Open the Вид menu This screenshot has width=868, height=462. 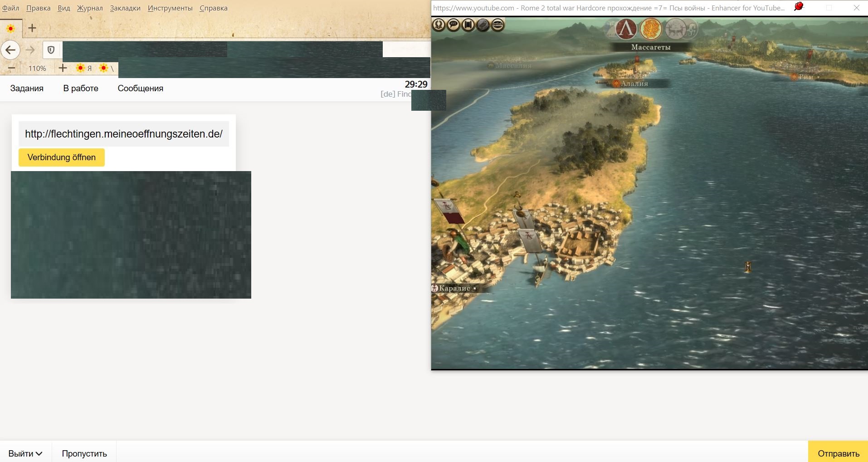tap(64, 8)
